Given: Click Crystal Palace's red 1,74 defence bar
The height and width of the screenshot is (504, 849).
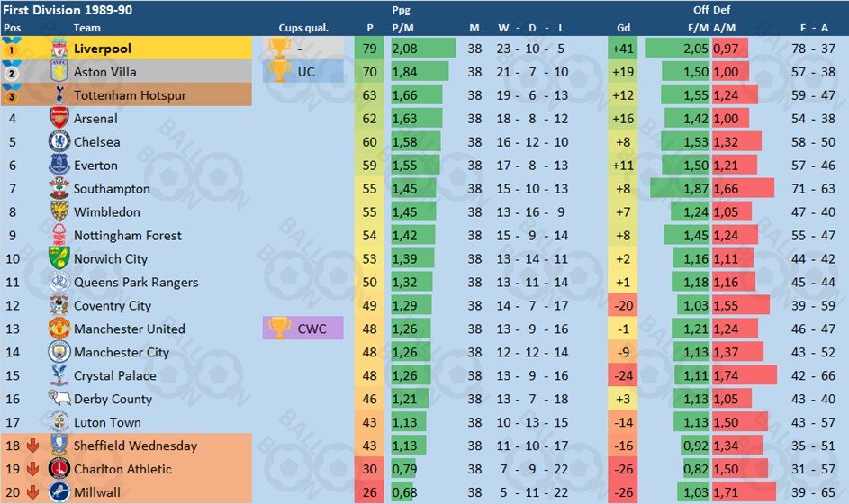Looking at the screenshot, I should pos(745,375).
